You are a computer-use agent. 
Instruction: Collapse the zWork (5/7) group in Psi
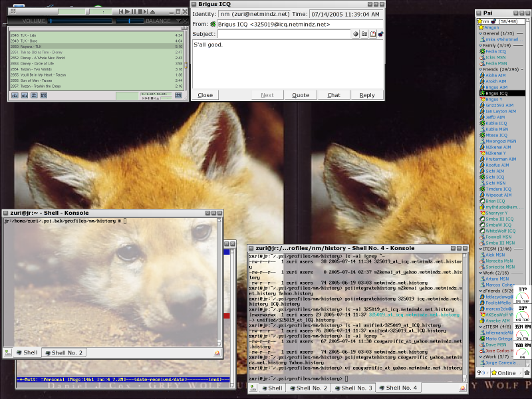pyautogui.click(x=480, y=356)
